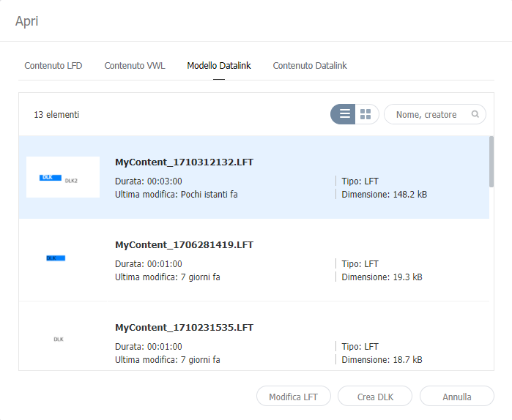Image resolution: width=512 pixels, height=420 pixels.
Task: Cancel the dialog with Annulla
Action: pos(457,397)
